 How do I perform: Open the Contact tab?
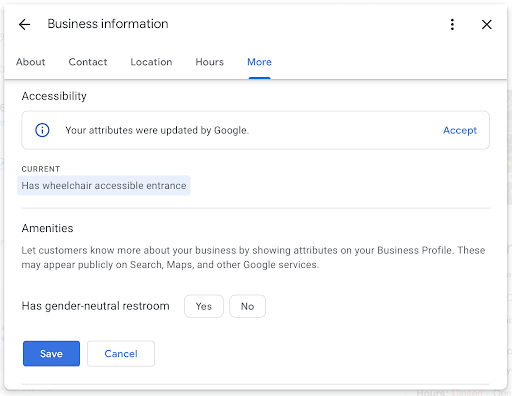[x=88, y=62]
